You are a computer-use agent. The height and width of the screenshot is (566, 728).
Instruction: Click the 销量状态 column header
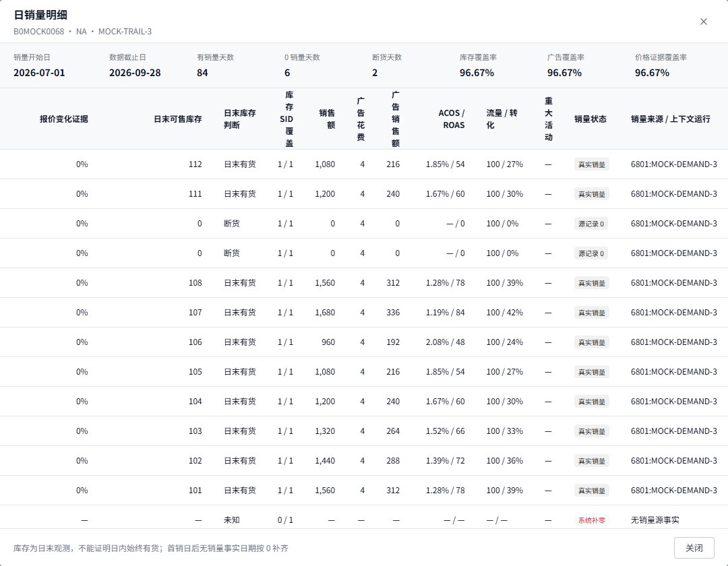pyautogui.click(x=590, y=119)
